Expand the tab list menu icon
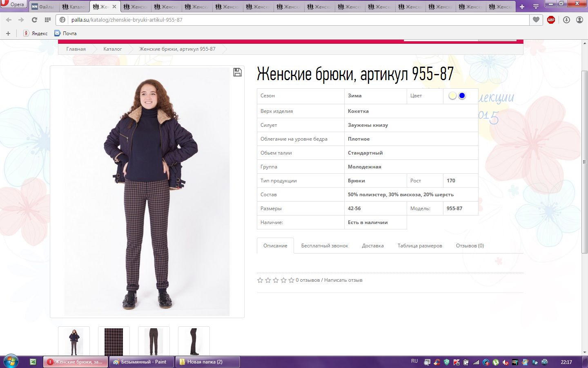Viewport: 588px width, 368px height. point(536,7)
